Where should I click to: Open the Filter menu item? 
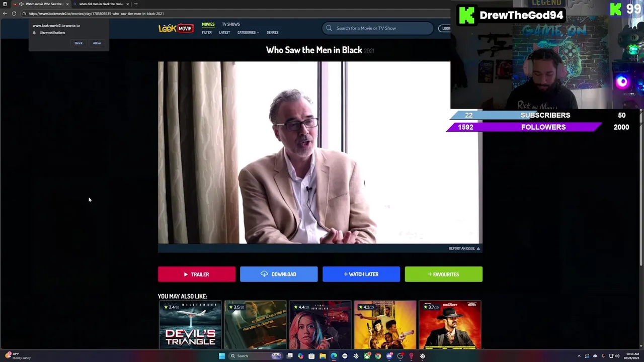coord(207,33)
